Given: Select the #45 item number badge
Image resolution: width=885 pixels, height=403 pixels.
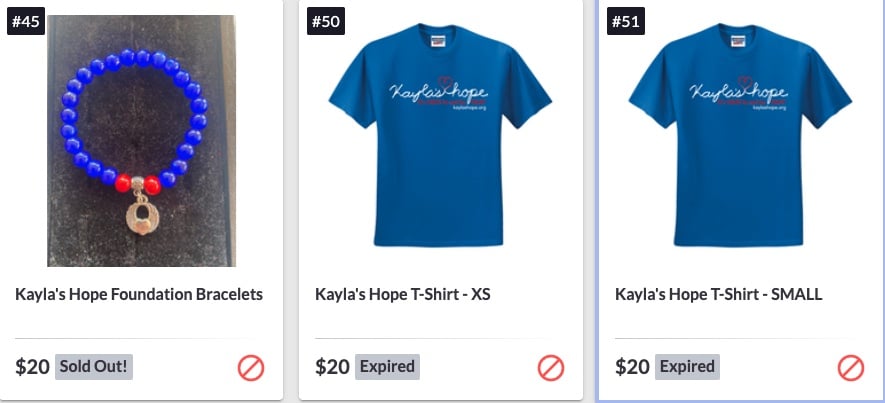Looking at the screenshot, I should tap(26, 21).
